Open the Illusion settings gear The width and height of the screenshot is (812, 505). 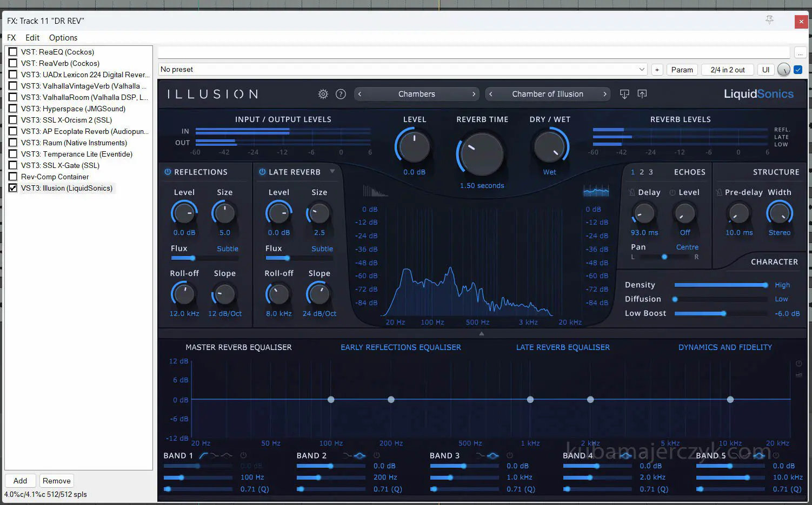(x=323, y=94)
